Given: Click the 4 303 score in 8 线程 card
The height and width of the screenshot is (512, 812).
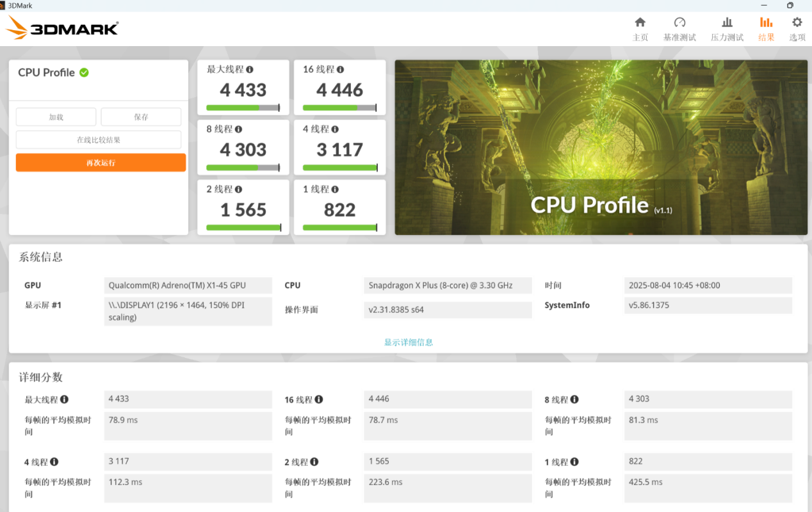Looking at the screenshot, I should click(x=243, y=150).
